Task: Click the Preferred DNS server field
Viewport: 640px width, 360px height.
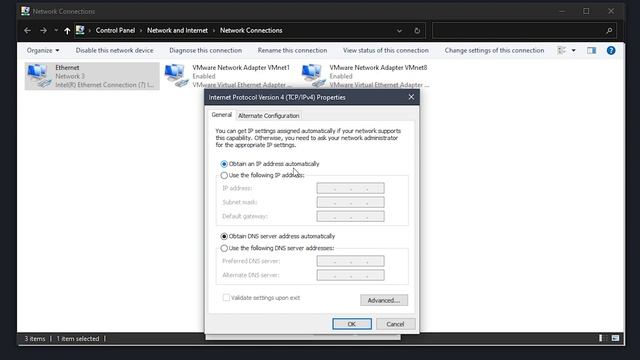Action: (351, 261)
